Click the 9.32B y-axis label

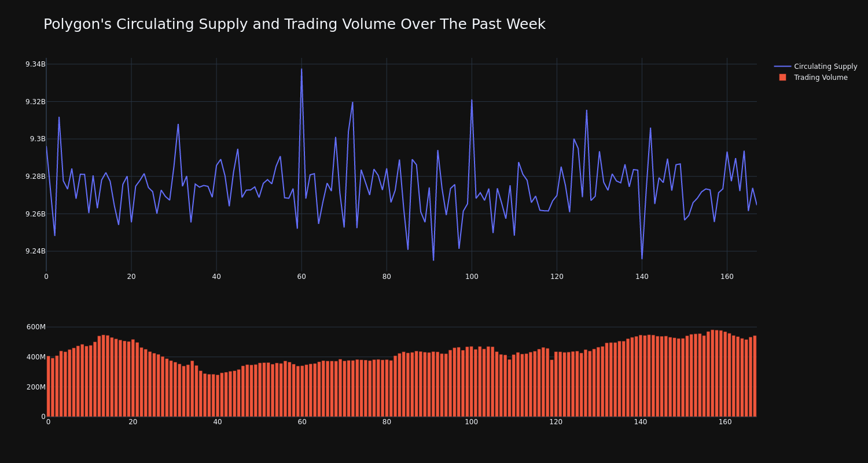[35, 102]
